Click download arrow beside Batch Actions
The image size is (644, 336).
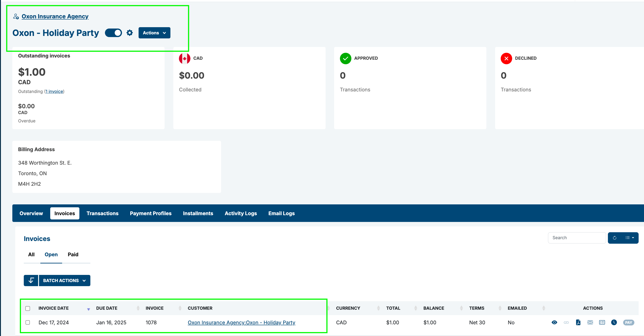tap(31, 280)
